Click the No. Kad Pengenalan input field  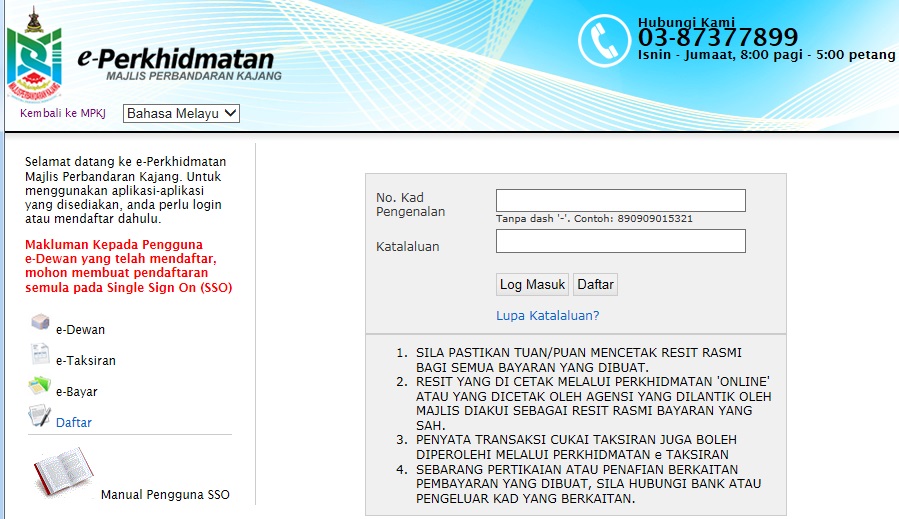pos(621,201)
